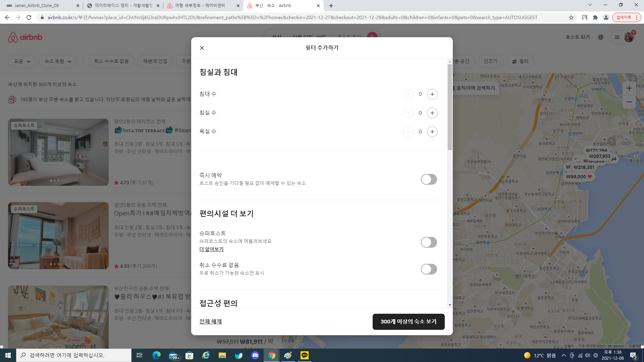This screenshot has height=362, width=644.
Task: Switch to James_Airbnb_Clone_DB browser tab
Action: 37,6
